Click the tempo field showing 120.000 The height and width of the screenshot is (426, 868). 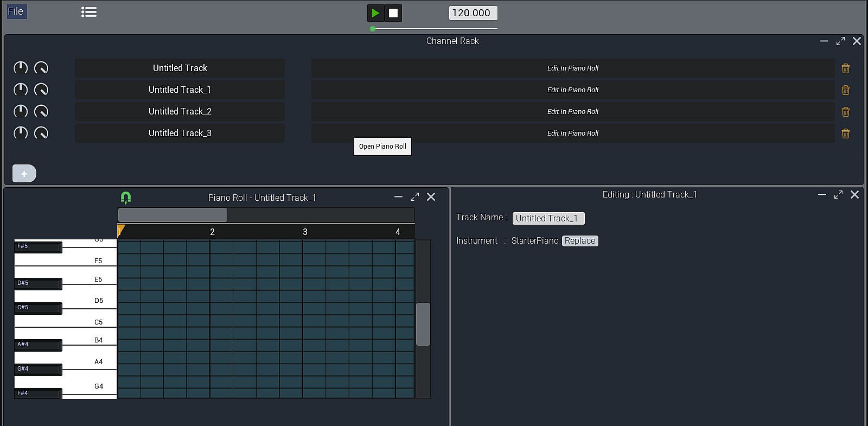pos(473,13)
